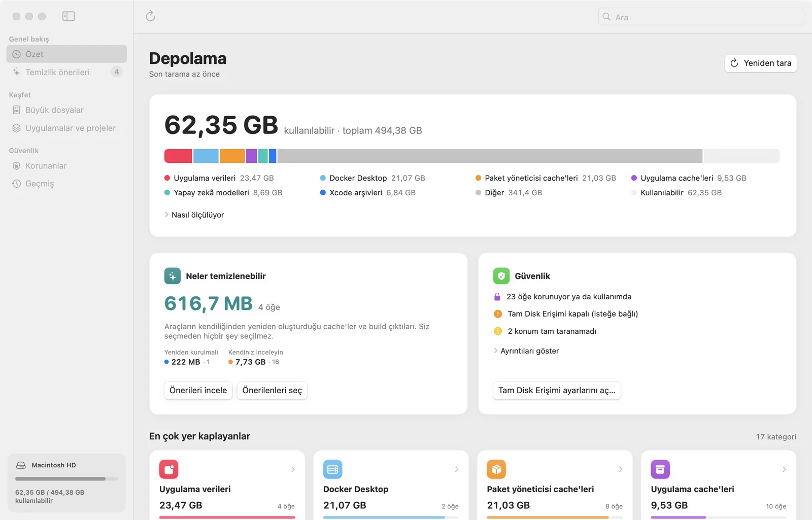Click the magnifier icon in the search field

(x=606, y=17)
